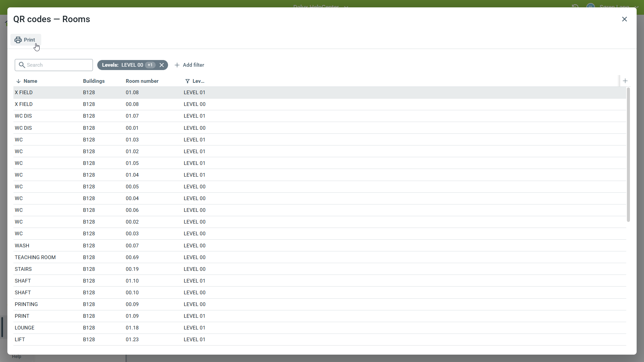Remove the Levels filter chip via X
This screenshot has height=362, width=644.
point(162,65)
